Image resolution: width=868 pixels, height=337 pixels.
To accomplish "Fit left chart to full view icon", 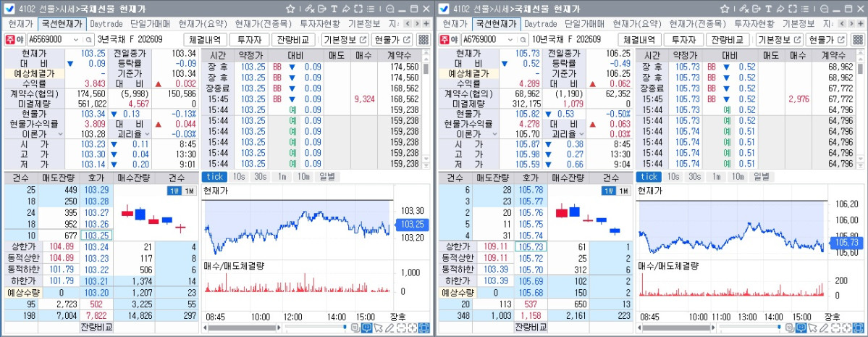I will click(424, 328).
